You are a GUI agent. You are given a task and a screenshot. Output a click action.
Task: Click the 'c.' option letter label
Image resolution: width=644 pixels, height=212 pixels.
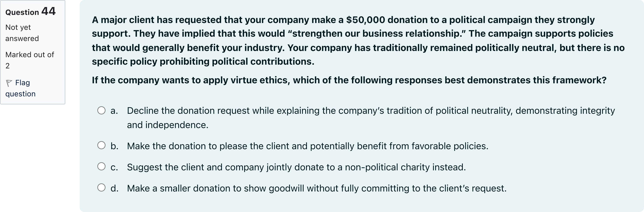(114, 167)
